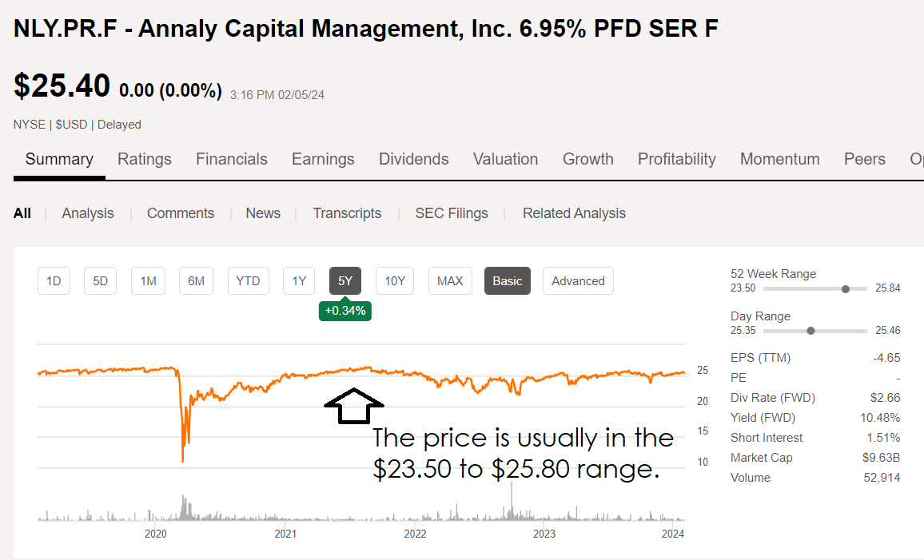924x560 pixels.
Task: Select the 1D chart range
Action: click(x=54, y=281)
